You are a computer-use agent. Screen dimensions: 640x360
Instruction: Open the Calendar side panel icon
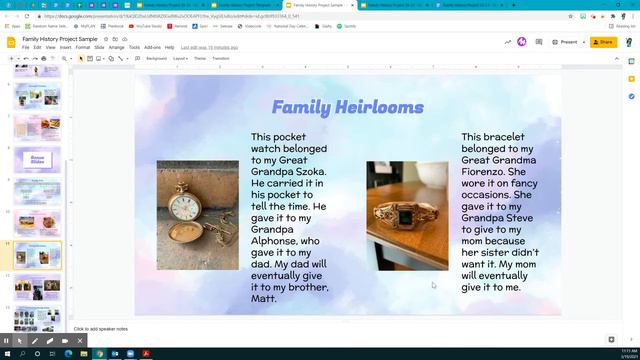tap(631, 61)
